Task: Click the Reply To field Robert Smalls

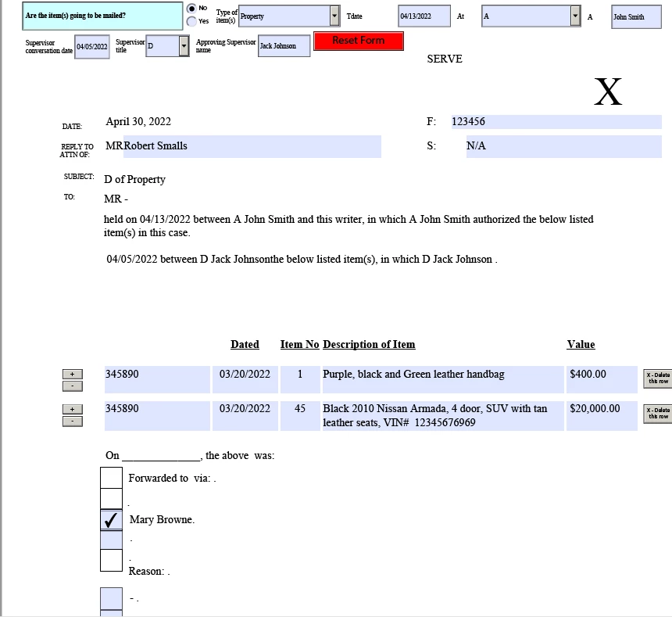Action: pyautogui.click(x=252, y=146)
